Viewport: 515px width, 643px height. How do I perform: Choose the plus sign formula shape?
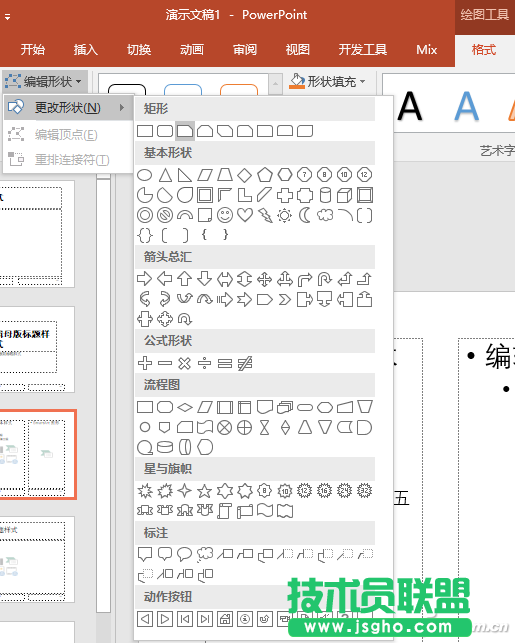[145, 363]
